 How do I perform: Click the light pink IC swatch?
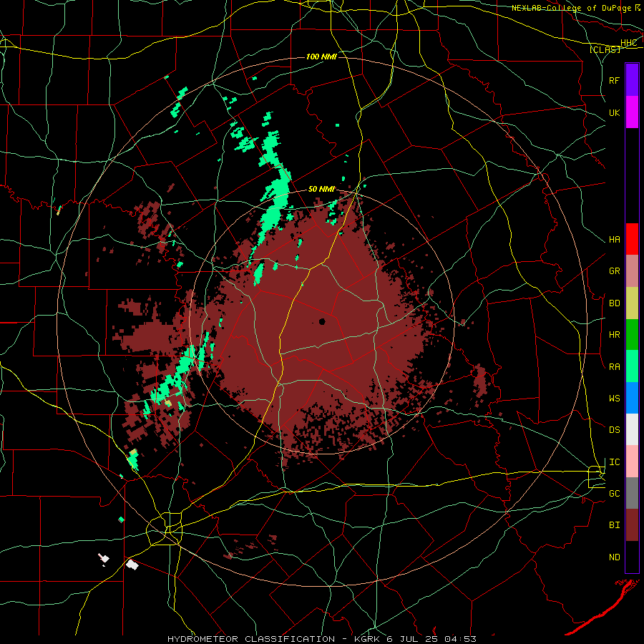tap(632, 462)
